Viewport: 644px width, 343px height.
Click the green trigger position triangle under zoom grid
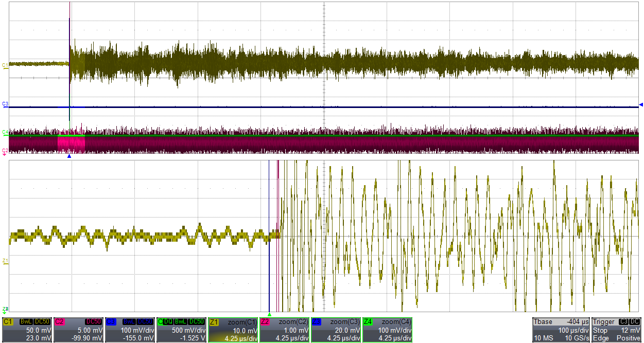pos(269,314)
